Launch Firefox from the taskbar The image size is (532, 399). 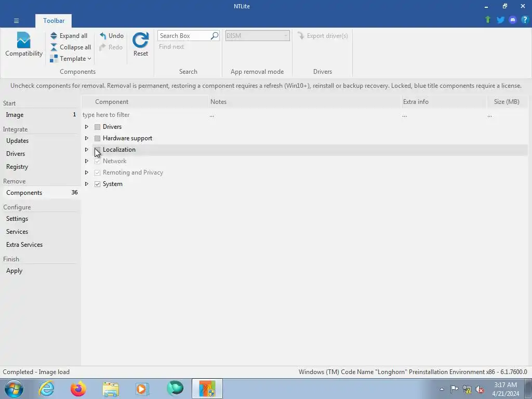pyautogui.click(x=78, y=389)
